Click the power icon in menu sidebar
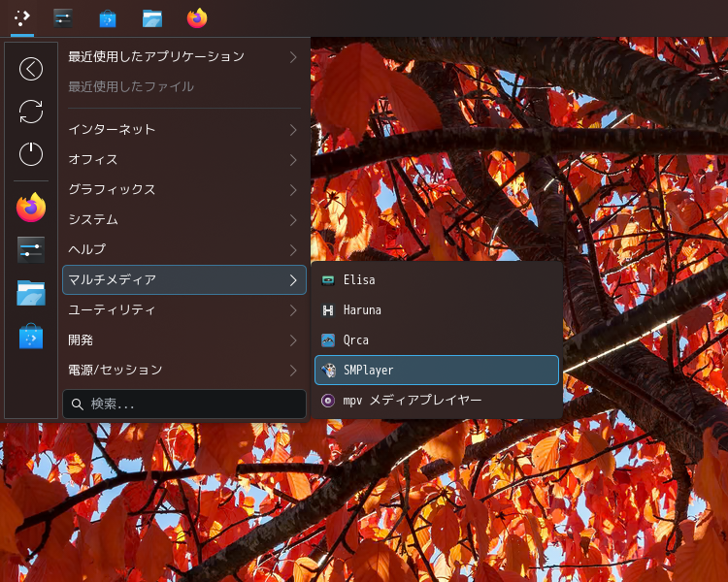The height and width of the screenshot is (582, 728). pyautogui.click(x=31, y=153)
